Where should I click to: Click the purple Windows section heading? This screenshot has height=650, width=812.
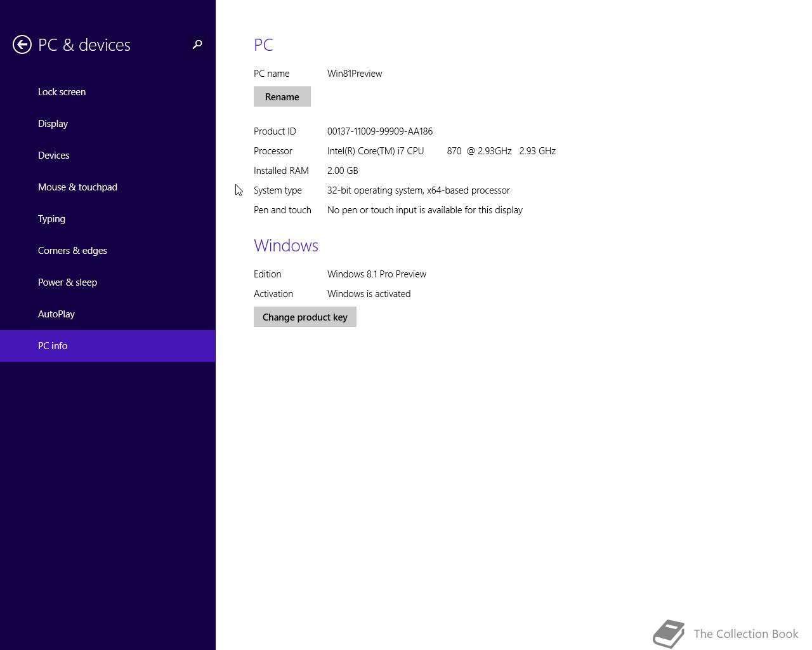(x=286, y=246)
